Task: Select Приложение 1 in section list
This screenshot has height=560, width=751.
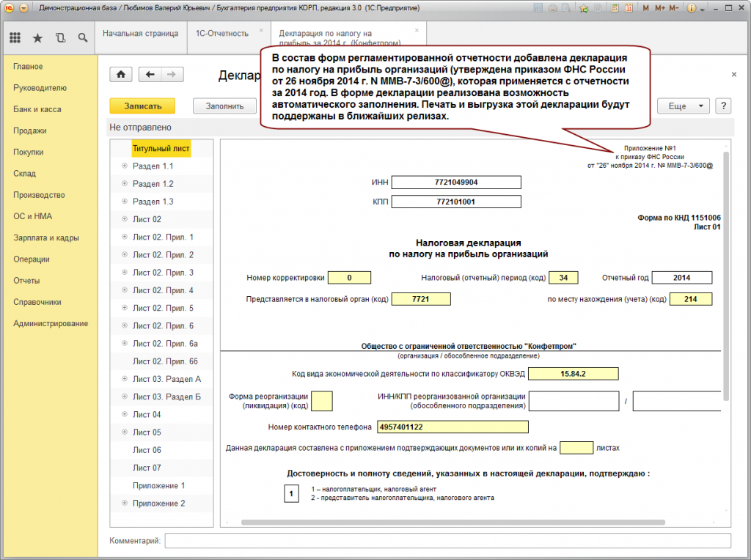Action: 158,485
